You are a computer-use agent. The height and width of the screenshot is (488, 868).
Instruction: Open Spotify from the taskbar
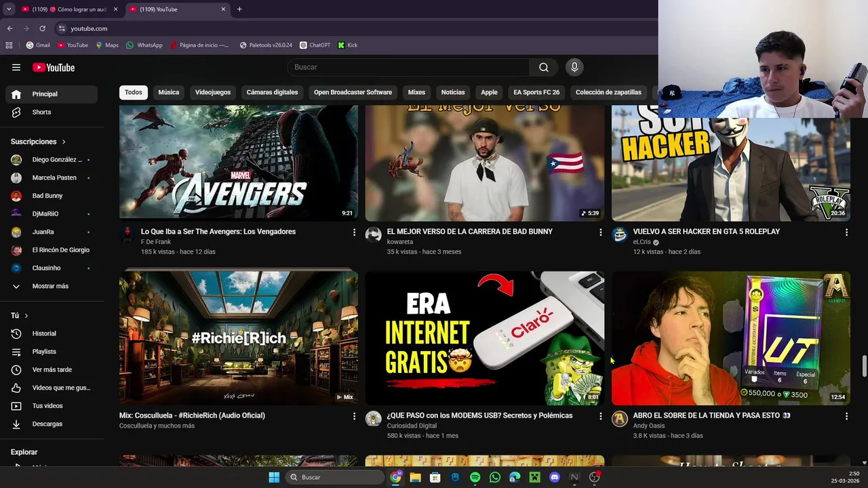point(475,477)
